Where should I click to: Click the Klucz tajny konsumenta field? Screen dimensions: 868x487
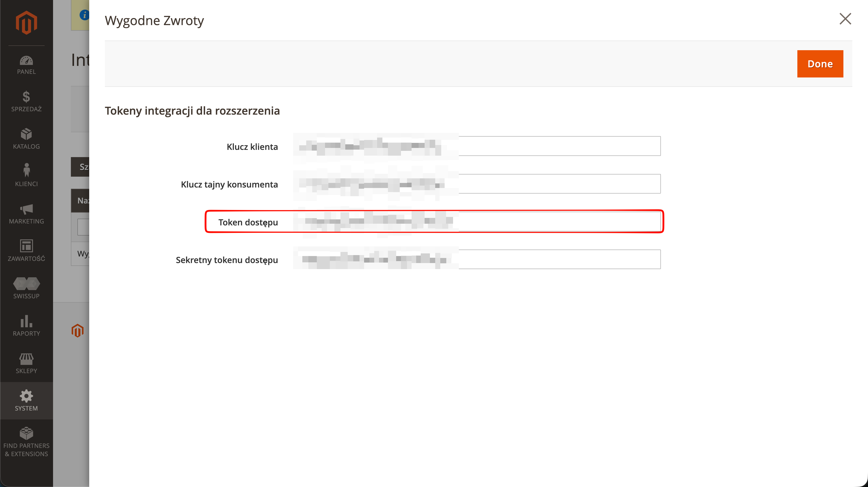coord(477,184)
